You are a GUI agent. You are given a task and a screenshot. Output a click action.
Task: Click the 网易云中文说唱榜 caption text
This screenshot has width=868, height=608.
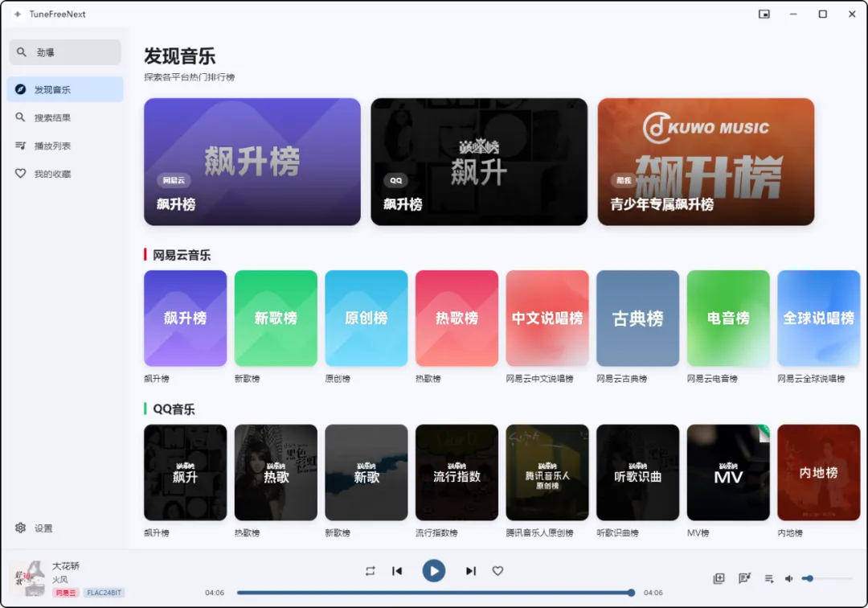point(540,379)
